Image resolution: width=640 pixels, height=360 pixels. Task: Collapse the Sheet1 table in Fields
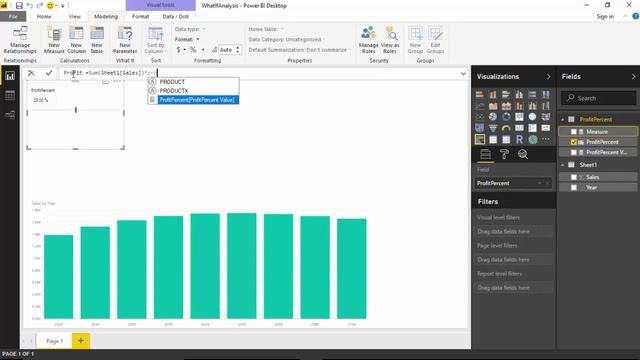coord(562,165)
